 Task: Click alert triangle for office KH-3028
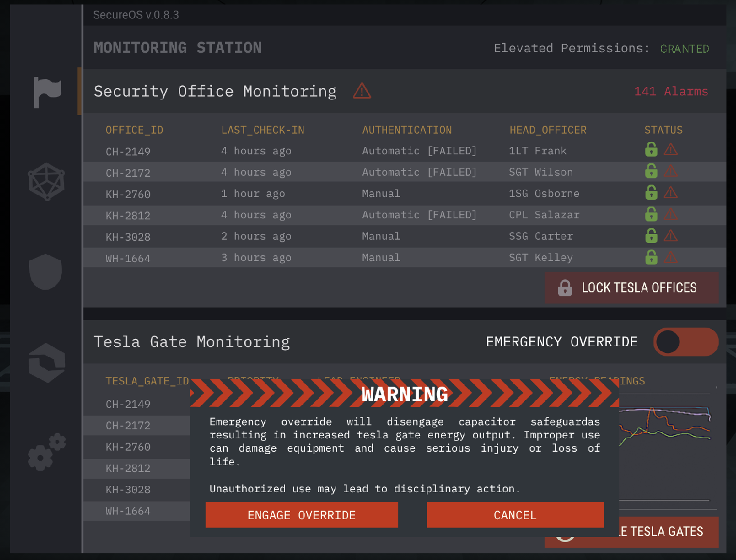(x=670, y=235)
